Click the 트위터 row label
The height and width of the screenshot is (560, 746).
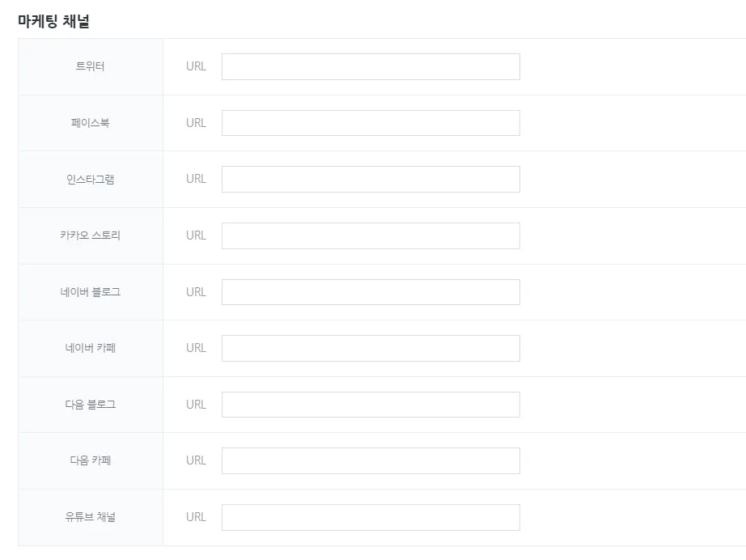point(90,66)
